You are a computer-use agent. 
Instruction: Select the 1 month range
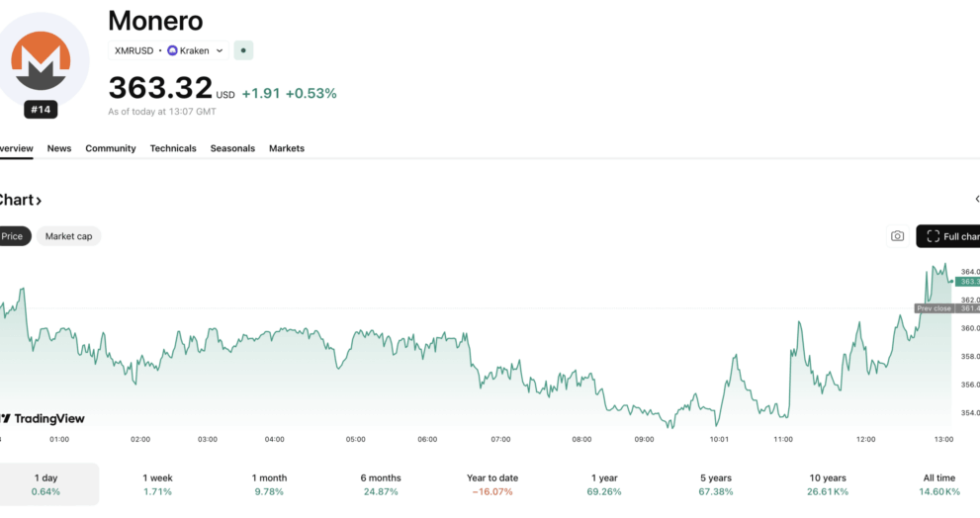point(269,483)
